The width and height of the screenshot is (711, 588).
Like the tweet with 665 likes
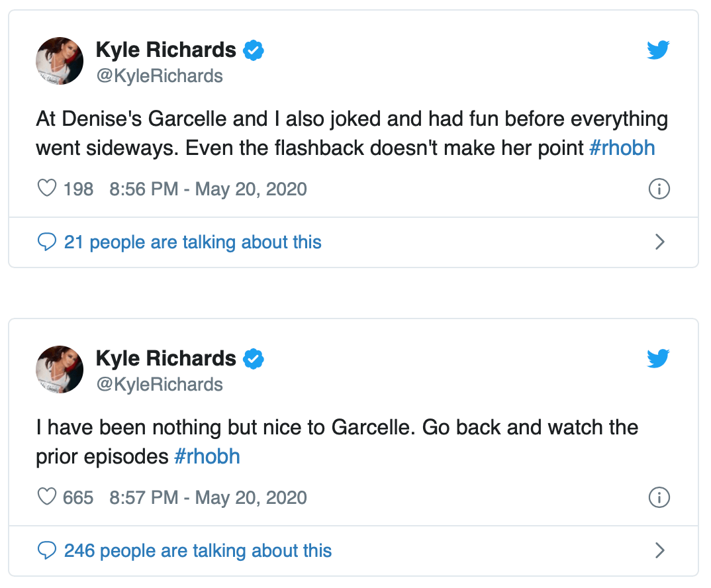pos(46,497)
